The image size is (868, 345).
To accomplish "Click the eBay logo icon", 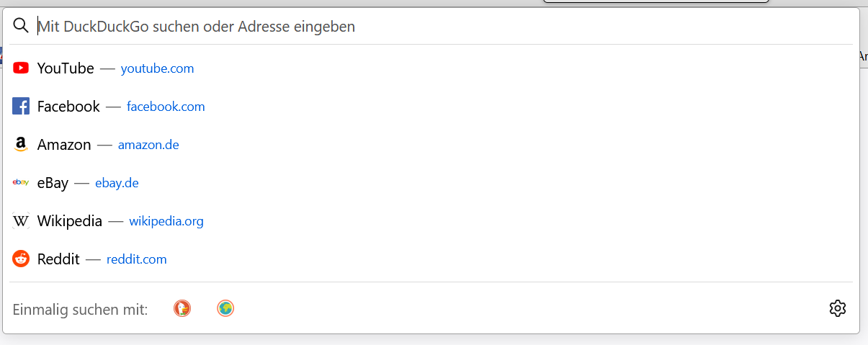I will [21, 183].
